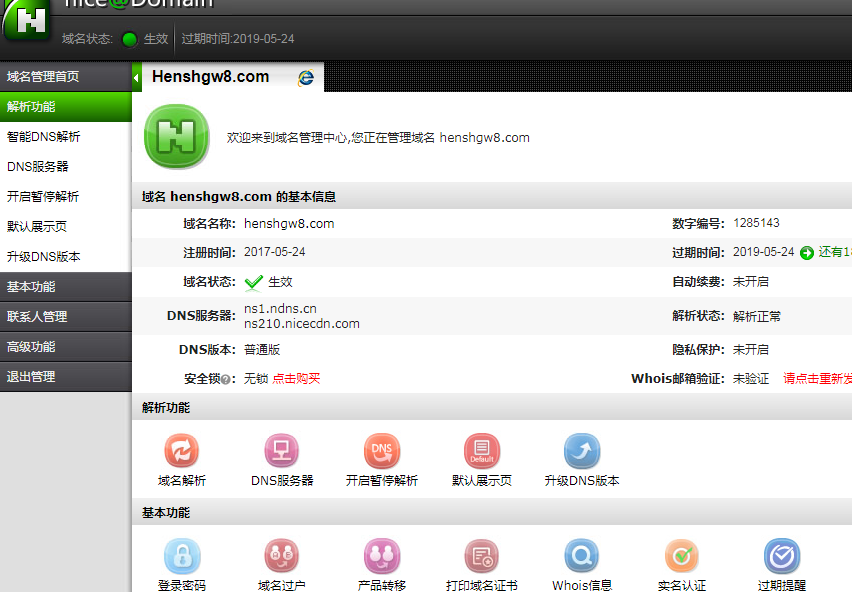Click the 普通版 DNS version value
This screenshot has height=592, width=852.
pos(262,350)
